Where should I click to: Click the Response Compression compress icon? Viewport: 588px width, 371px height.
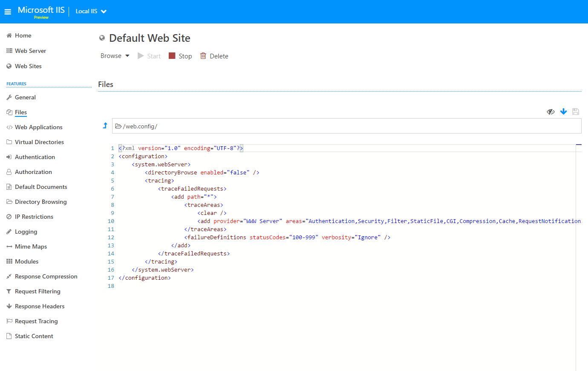pyautogui.click(x=9, y=276)
